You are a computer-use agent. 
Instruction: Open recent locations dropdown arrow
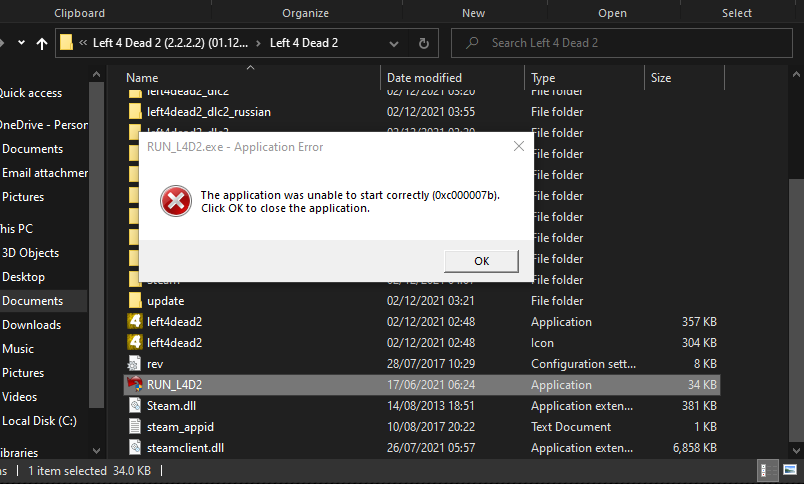(21, 43)
